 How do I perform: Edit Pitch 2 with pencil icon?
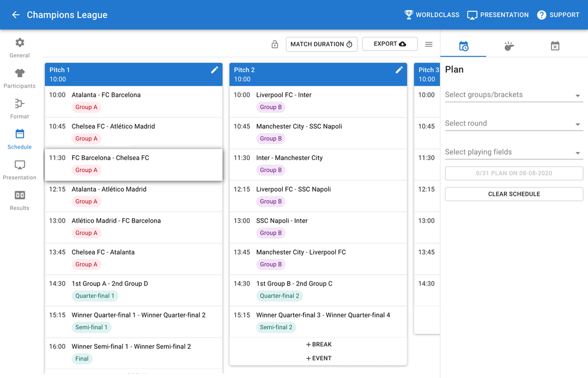pos(399,70)
